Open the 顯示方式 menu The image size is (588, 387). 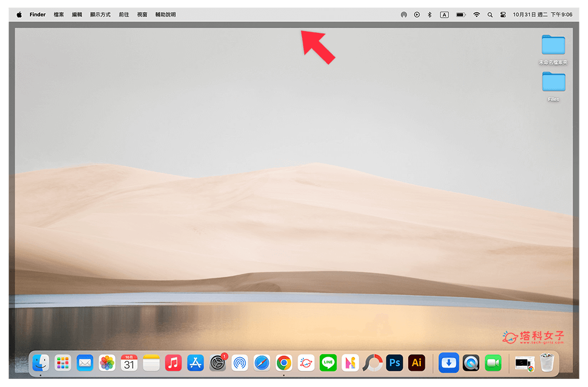(x=100, y=15)
